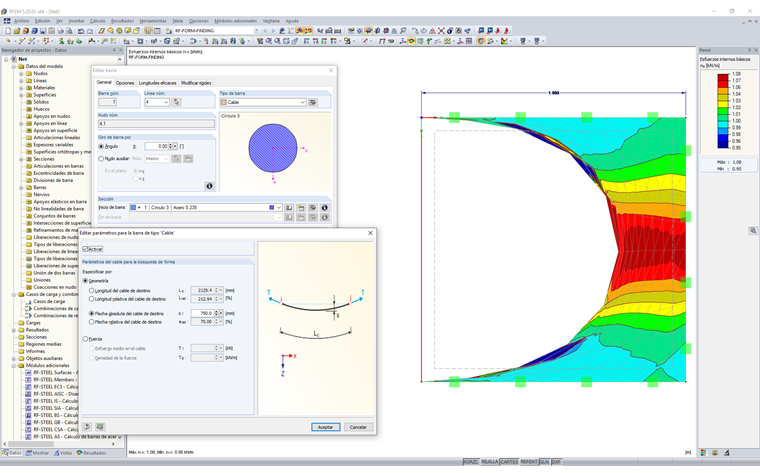Viewport: 760px width, 473px height.
Task: Click the Cancelar button
Action: (x=358, y=427)
